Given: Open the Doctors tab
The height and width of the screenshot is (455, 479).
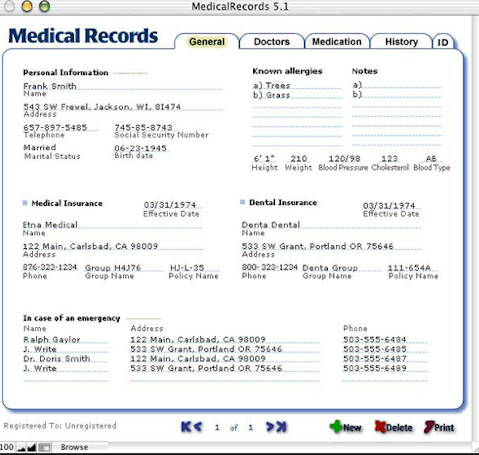Looking at the screenshot, I should click(x=272, y=42).
